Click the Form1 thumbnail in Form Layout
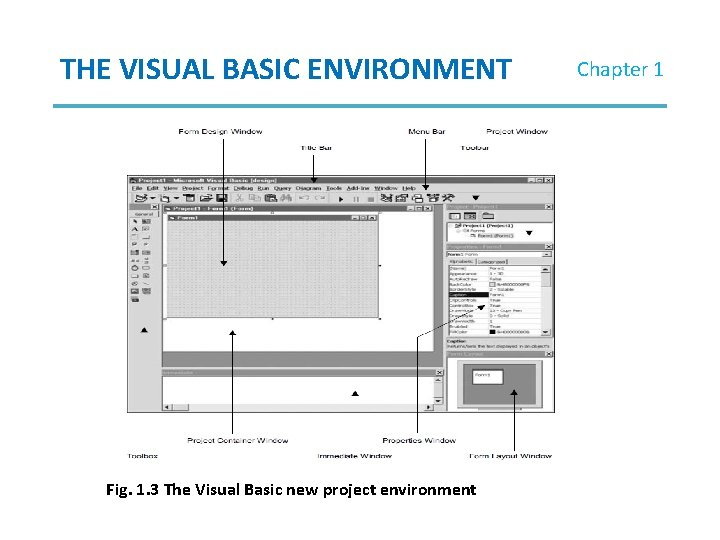 (x=488, y=377)
